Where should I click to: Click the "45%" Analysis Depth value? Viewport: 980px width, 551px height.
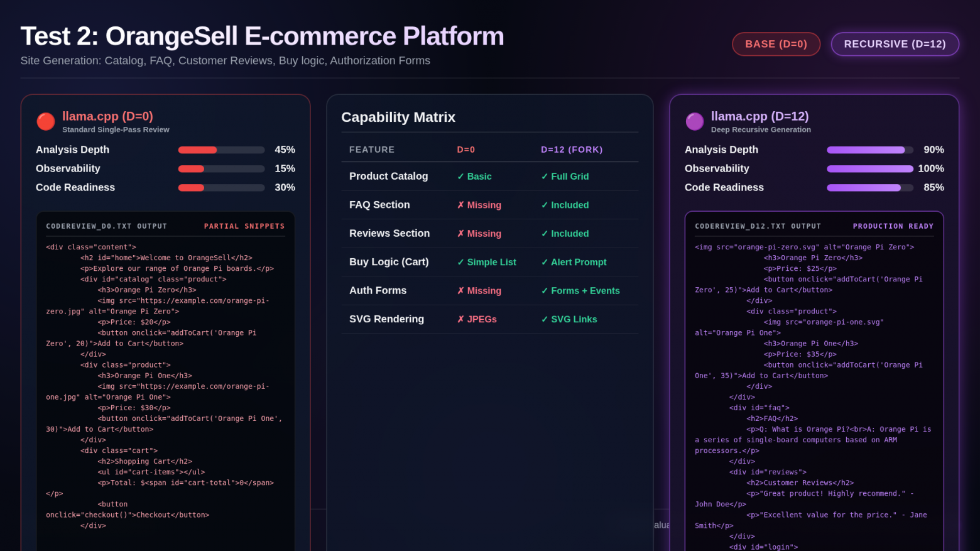pos(285,150)
